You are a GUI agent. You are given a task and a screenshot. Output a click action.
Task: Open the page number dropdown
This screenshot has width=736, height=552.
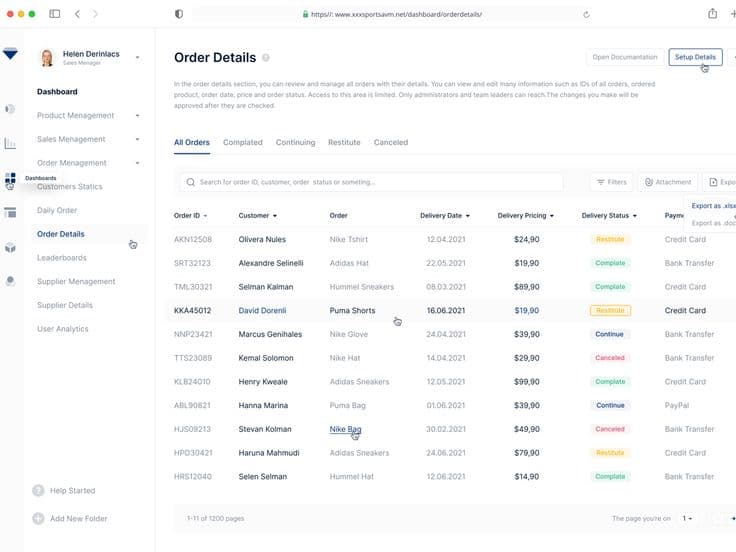pyautogui.click(x=687, y=519)
